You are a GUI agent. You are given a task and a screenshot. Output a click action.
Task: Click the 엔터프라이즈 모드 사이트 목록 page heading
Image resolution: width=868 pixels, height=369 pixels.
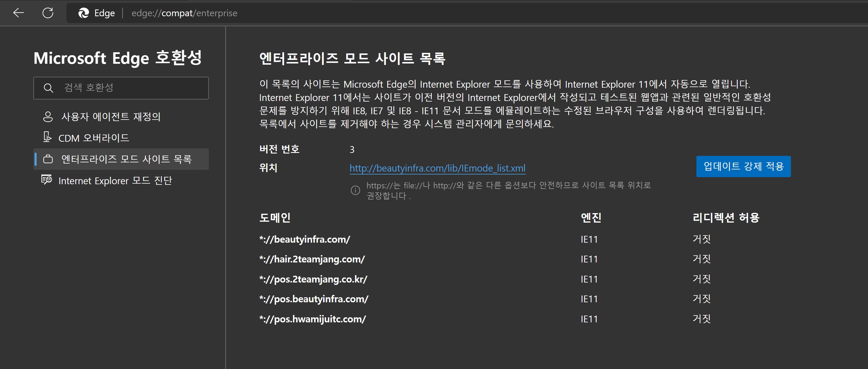click(352, 58)
